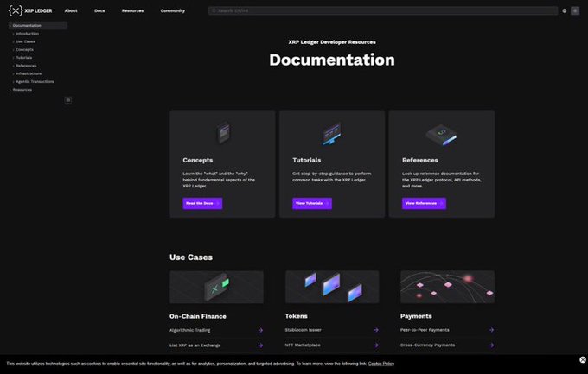This screenshot has width=588, height=374.
Task: Click the References card book icon
Action: point(441,135)
